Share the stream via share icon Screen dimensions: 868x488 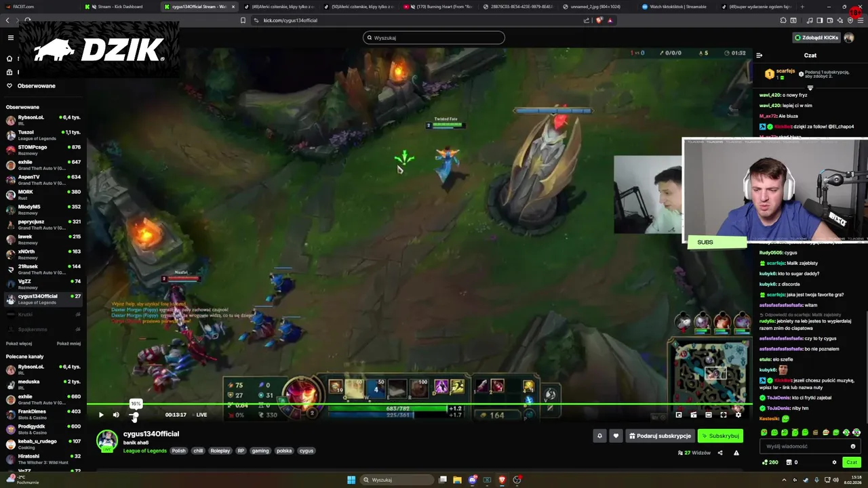tap(720, 453)
